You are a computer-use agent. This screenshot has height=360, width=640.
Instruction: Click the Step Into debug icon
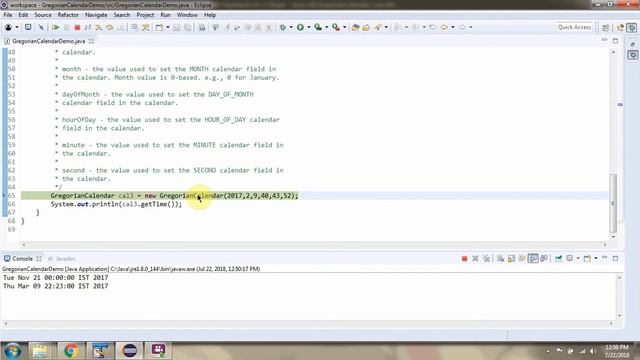coord(99,27)
